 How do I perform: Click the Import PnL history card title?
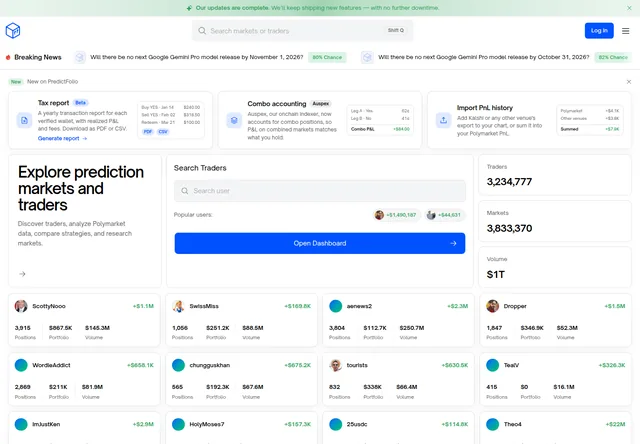point(484,108)
